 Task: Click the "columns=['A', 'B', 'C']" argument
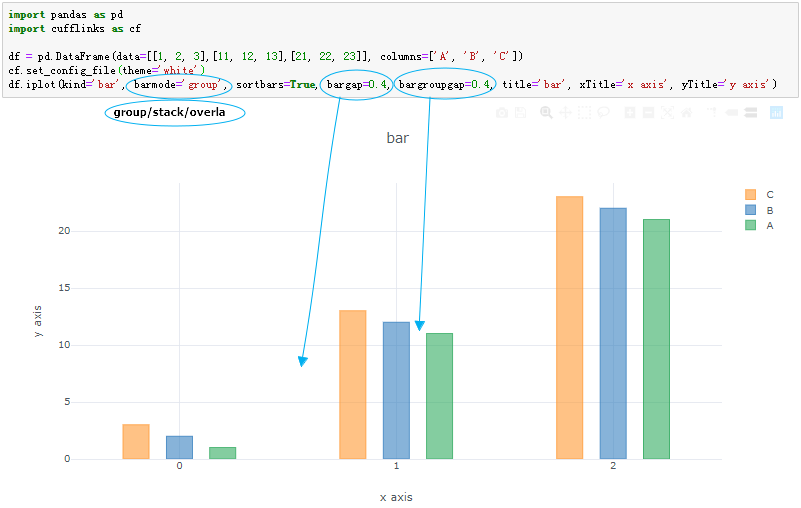click(449, 56)
